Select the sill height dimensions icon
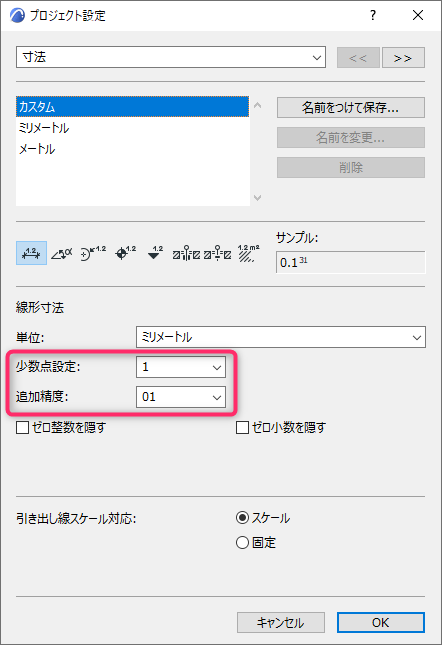The width and height of the screenshot is (442, 645). click(x=218, y=253)
